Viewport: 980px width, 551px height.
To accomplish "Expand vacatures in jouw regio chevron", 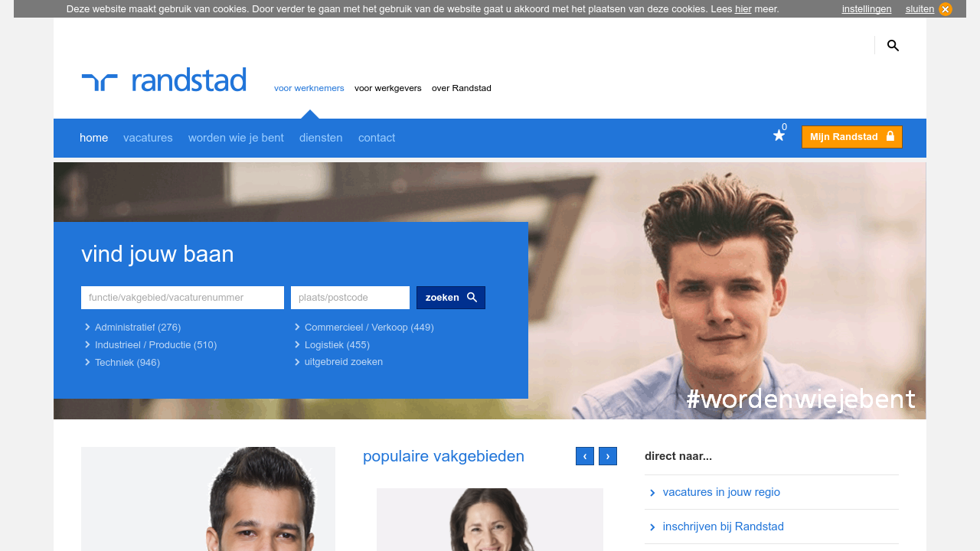I will point(653,492).
